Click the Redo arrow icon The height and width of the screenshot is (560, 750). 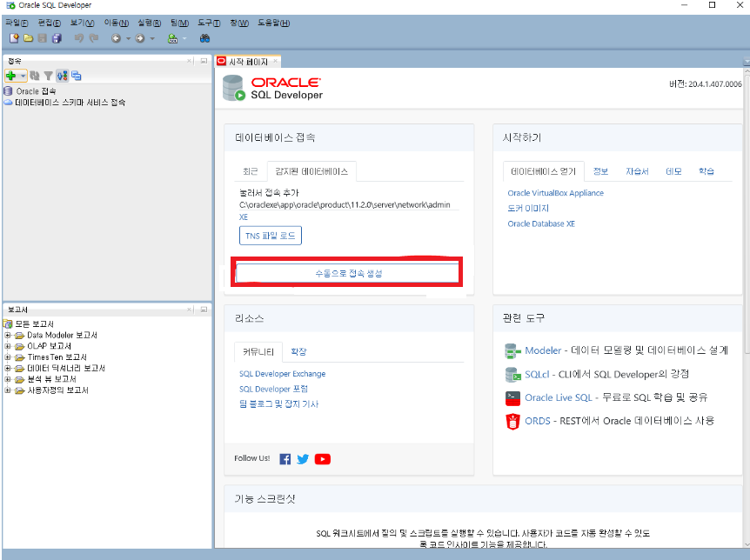click(x=94, y=38)
